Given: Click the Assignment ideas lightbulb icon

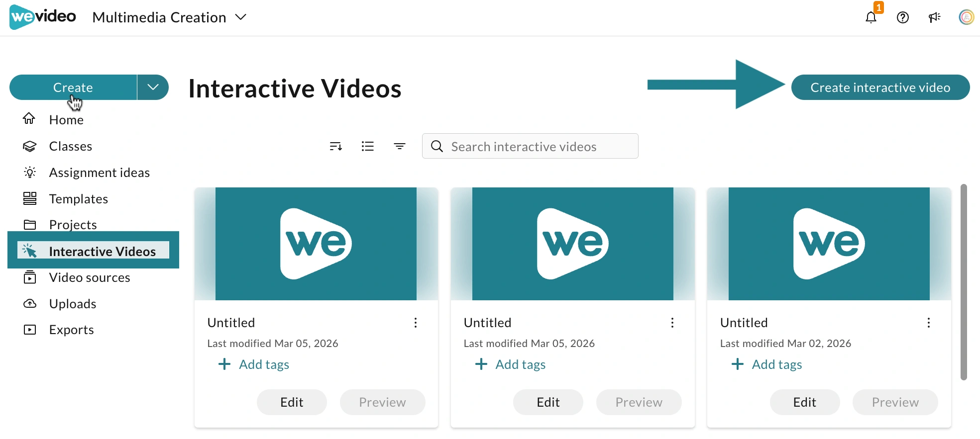Looking at the screenshot, I should pyautogui.click(x=30, y=173).
